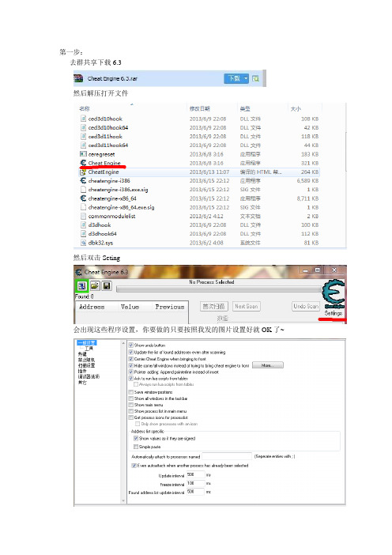392x555 pixels.
Task: Click the More... button in settings
Action: (268, 365)
